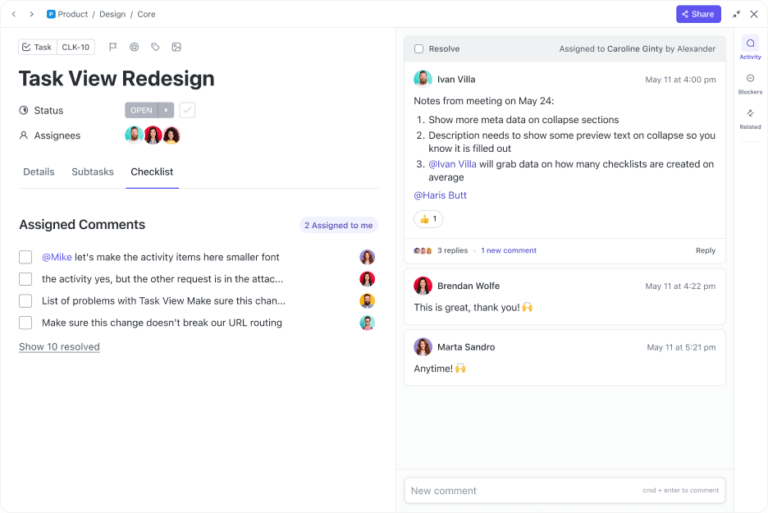Open the OPEN status dropdown
Screen dimensions: 768x513
[x=141, y=110]
